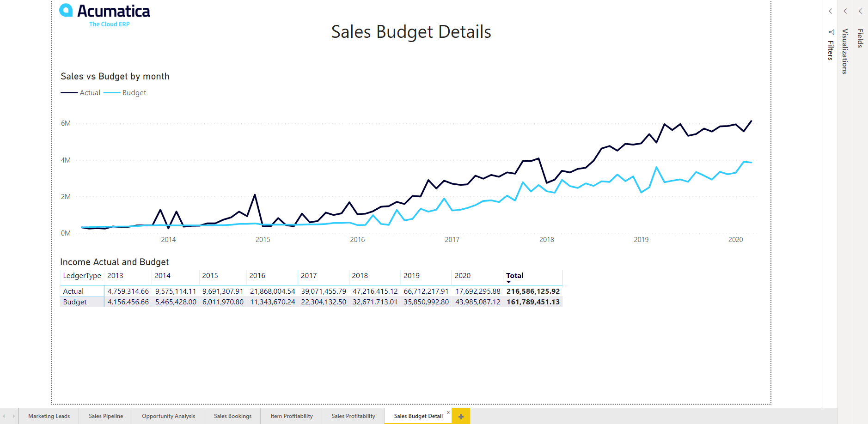Viewport: 868px width, 424px height.
Task: Expand the Fields pane chevron
Action: (x=861, y=11)
